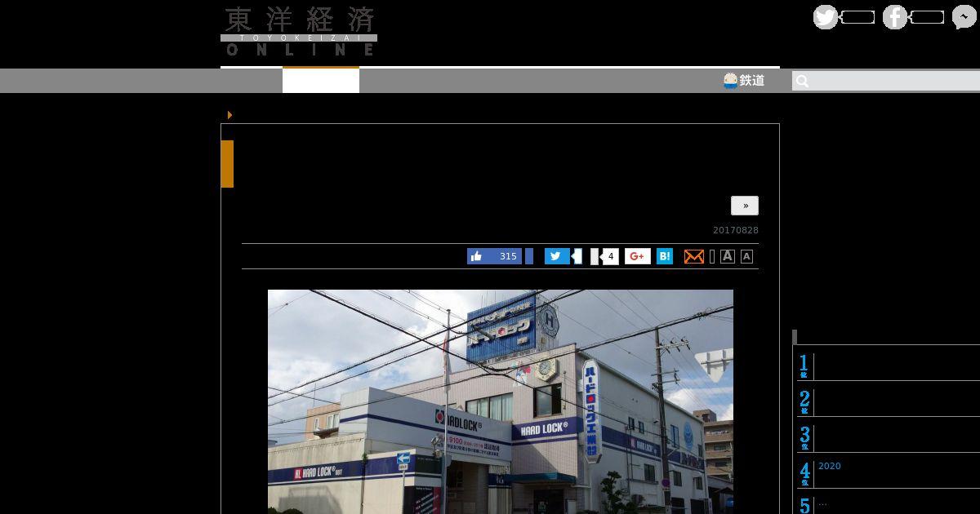Open the Hard Lock building photo
Screen dimensions: 980x514
[x=501, y=401]
